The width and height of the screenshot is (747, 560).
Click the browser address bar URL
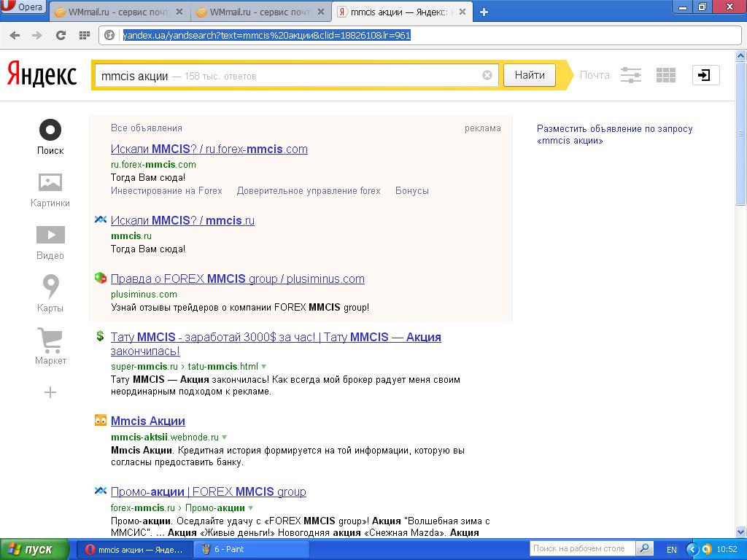(266, 35)
